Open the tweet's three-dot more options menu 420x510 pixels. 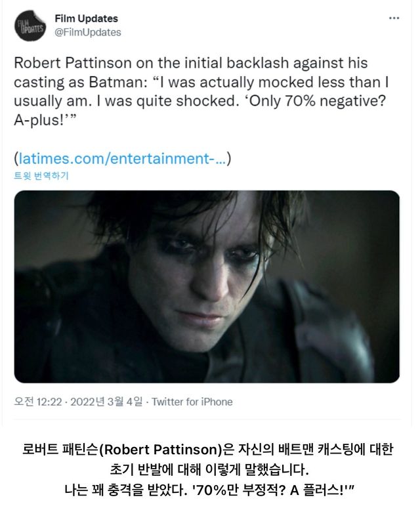pos(394,18)
